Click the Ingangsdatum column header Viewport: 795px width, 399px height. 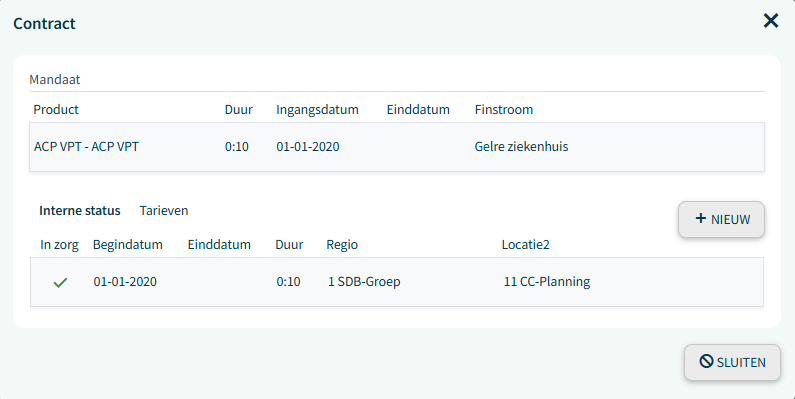[x=317, y=110]
